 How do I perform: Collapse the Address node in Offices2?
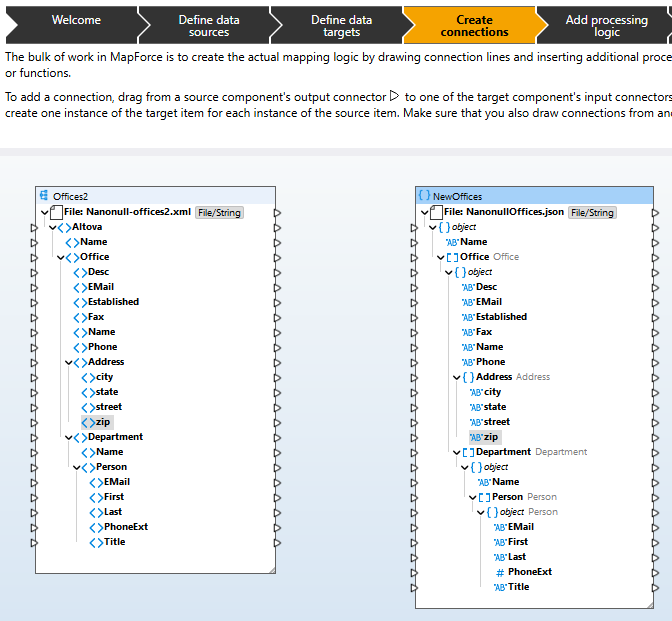pyautogui.click(x=68, y=362)
